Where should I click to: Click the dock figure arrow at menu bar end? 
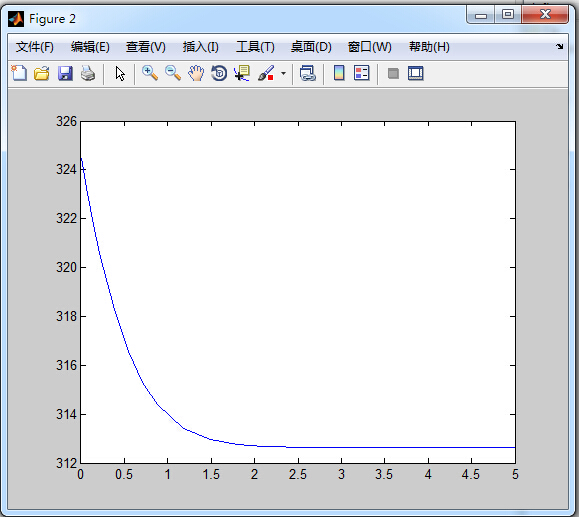560,47
